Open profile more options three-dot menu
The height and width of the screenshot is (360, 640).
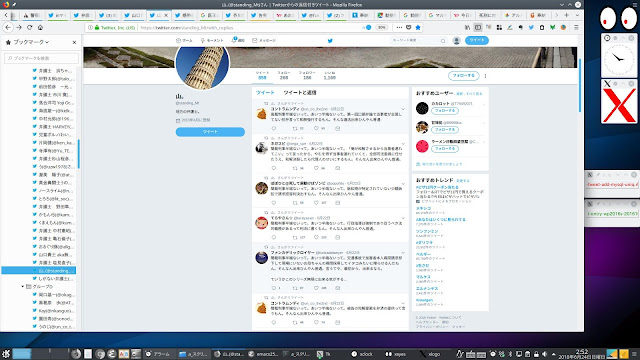[x=485, y=76]
